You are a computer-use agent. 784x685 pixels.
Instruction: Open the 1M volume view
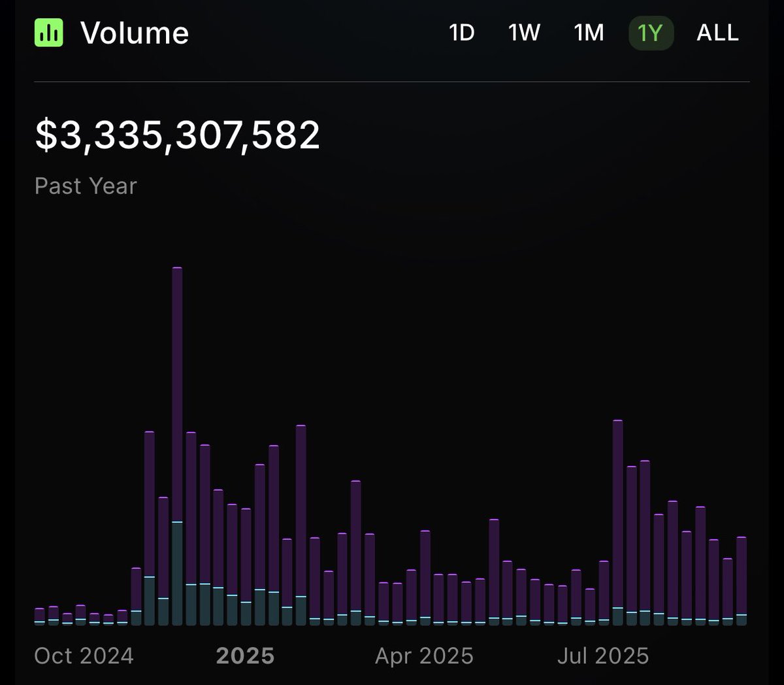coord(587,33)
